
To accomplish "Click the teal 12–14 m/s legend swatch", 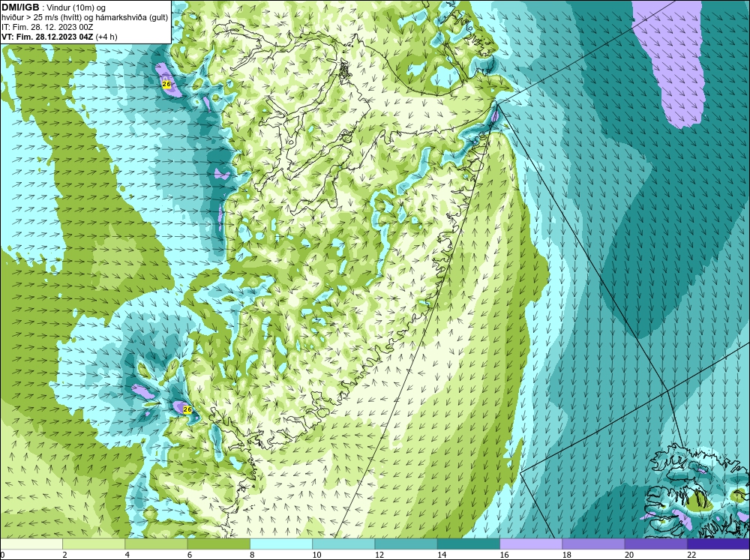I will (406, 544).
